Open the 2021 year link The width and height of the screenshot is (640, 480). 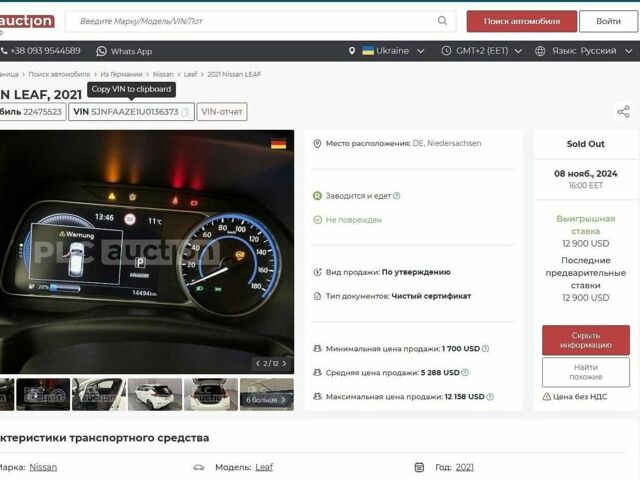[465, 467]
